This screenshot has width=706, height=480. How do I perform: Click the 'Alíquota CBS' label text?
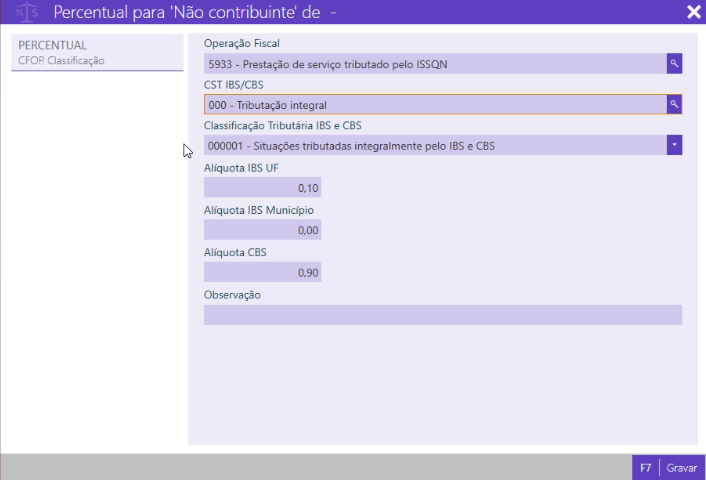235,253
